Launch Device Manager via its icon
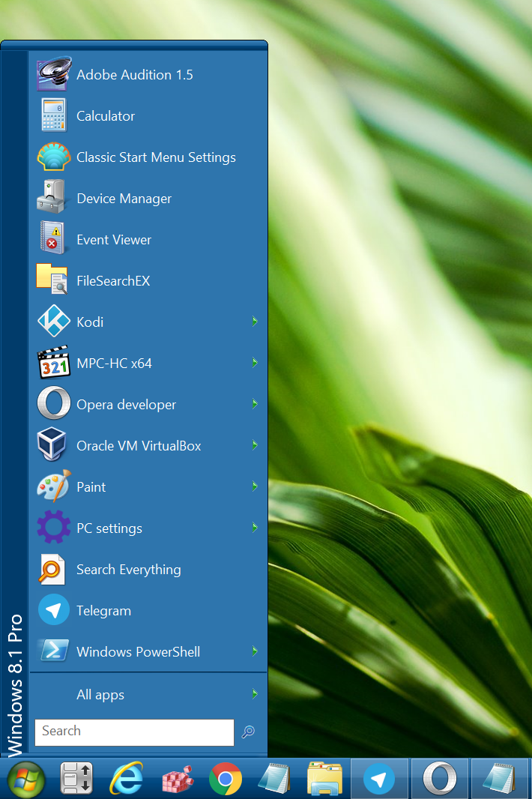Image resolution: width=532 pixels, height=799 pixels. pyautogui.click(x=52, y=198)
